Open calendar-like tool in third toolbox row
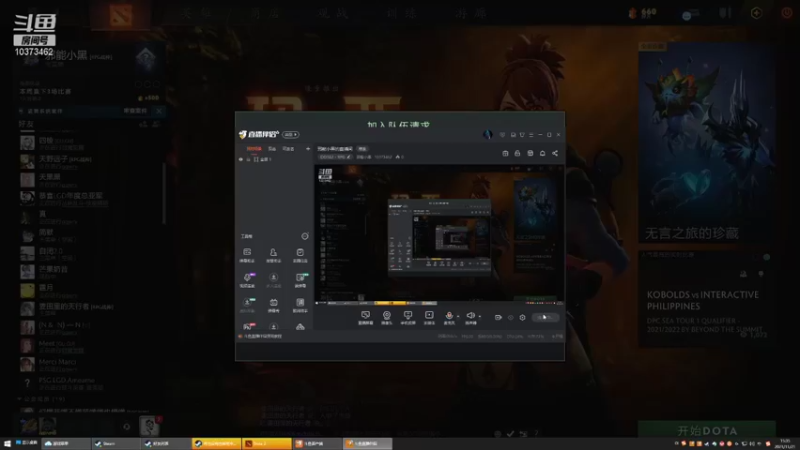Image resolution: width=800 pixels, height=450 pixels. (273, 305)
